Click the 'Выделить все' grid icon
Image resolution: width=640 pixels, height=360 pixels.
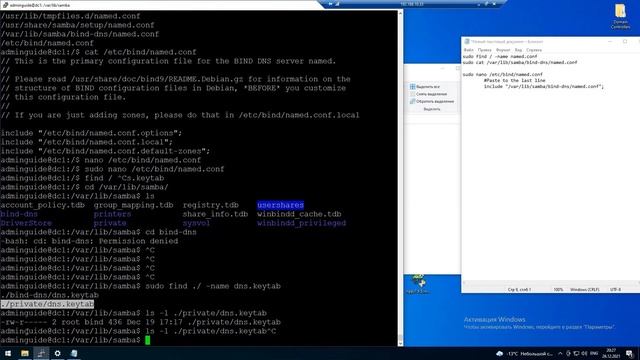[412, 87]
